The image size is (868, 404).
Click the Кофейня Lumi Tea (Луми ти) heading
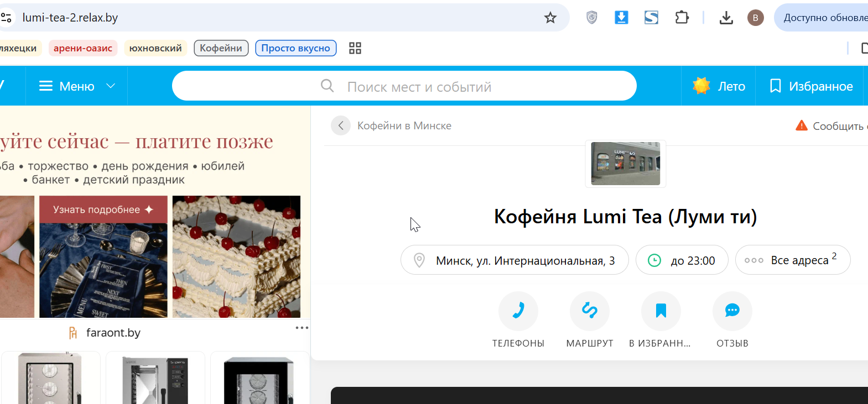[626, 217]
